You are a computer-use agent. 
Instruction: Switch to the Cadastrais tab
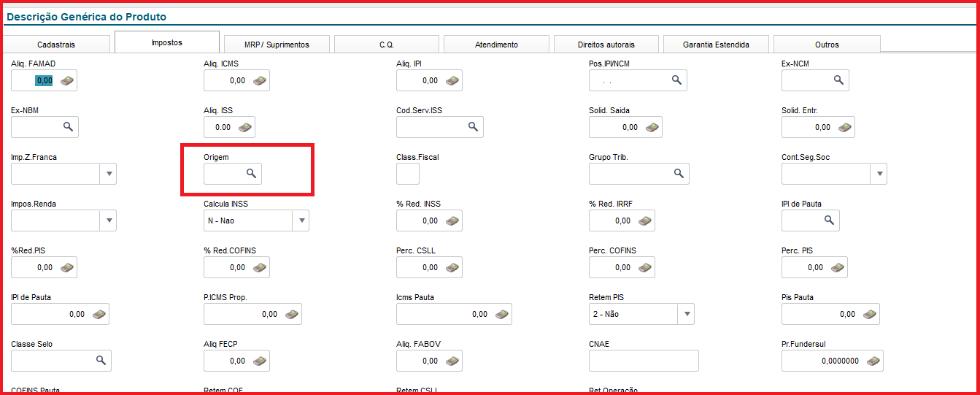56,45
